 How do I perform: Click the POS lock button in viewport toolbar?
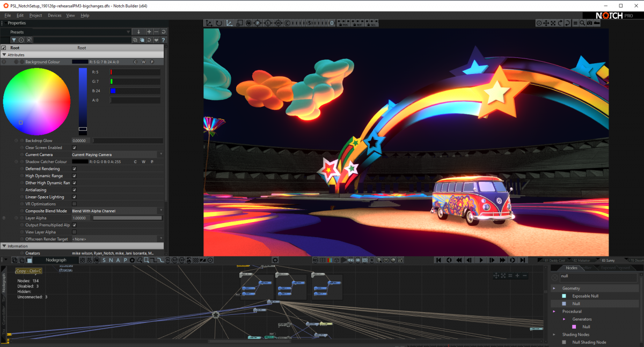345,24
